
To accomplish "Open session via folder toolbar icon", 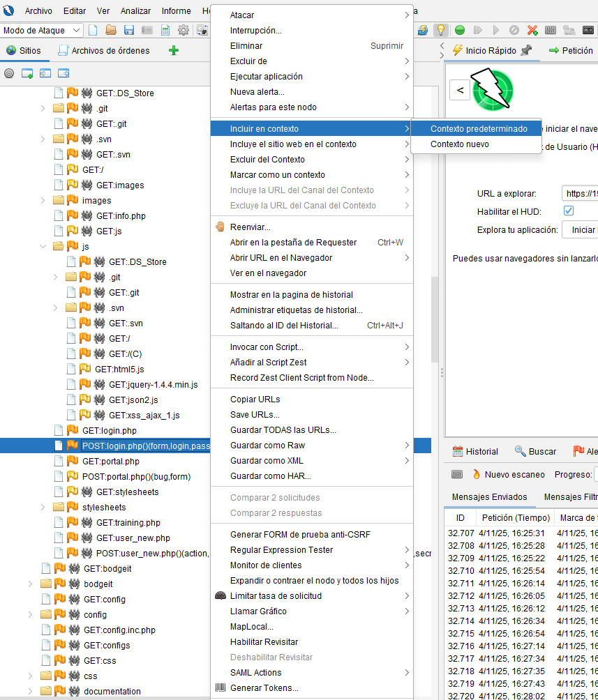I will click(x=111, y=30).
